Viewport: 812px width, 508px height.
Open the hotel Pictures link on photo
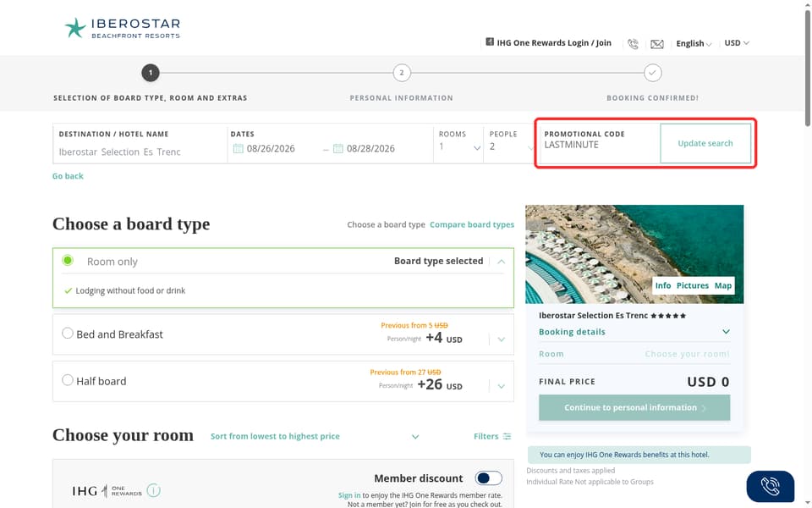(693, 285)
